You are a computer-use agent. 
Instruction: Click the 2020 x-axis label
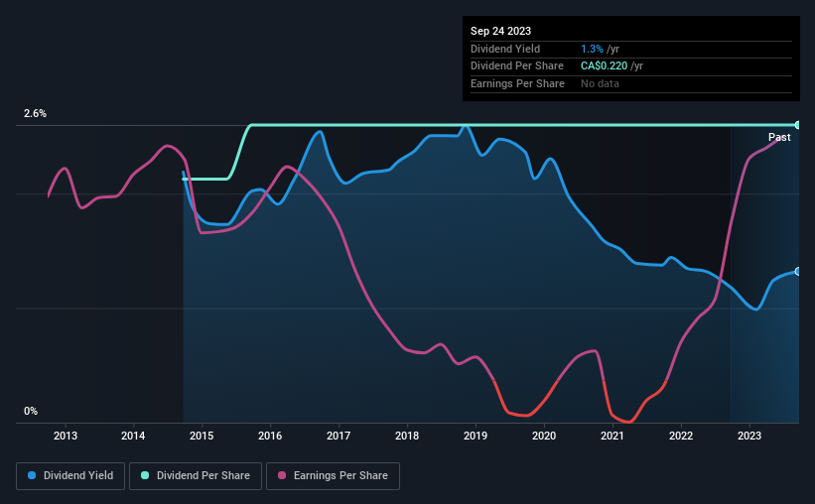[544, 436]
